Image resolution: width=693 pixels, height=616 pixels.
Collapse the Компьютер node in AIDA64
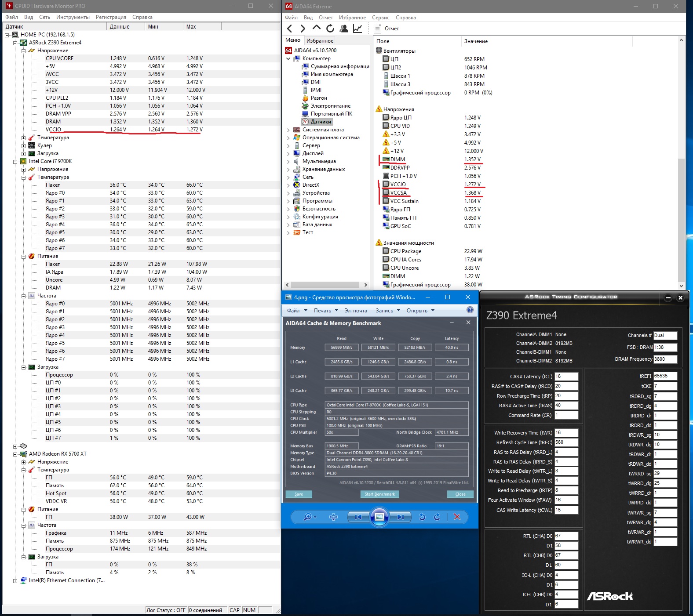[288, 58]
